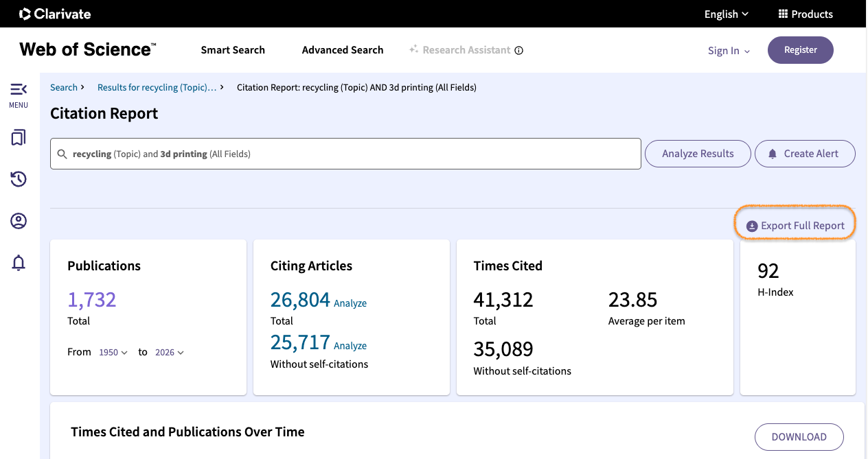Click 'Times Cited and Publications Over Time' heading
Viewport: 868px width, 459px height.
187,432
